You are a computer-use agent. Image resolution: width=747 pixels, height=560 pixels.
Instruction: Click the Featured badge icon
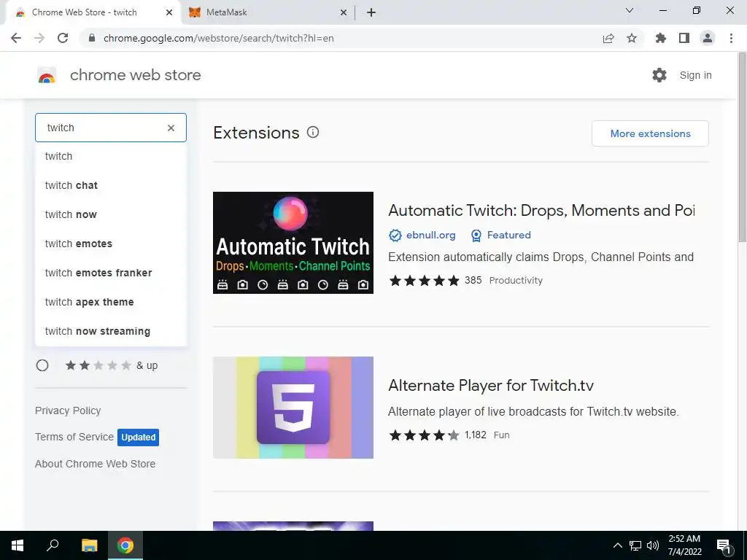pyautogui.click(x=476, y=236)
